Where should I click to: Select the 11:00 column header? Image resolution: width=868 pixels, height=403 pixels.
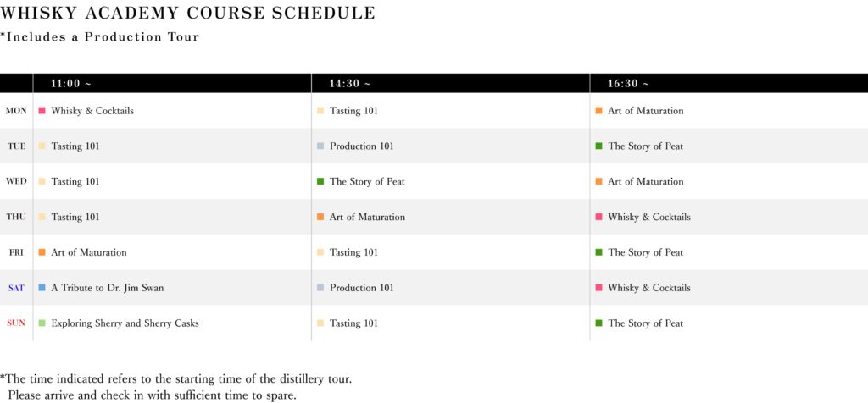point(70,84)
